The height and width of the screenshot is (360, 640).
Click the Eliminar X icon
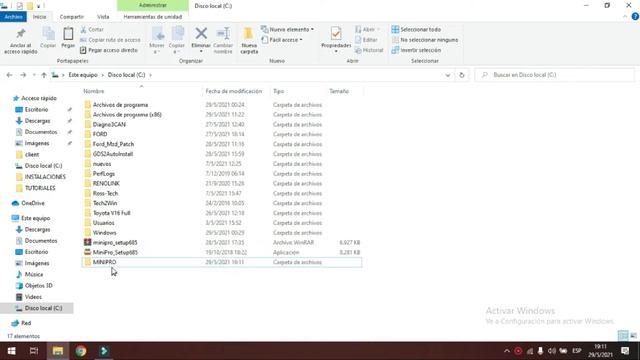pyautogui.click(x=201, y=33)
